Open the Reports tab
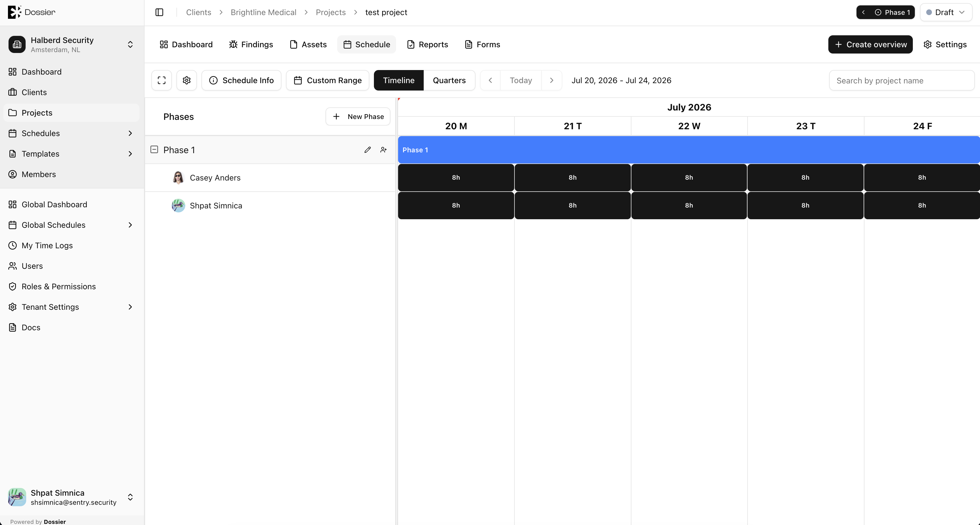This screenshot has width=980, height=525. point(428,44)
